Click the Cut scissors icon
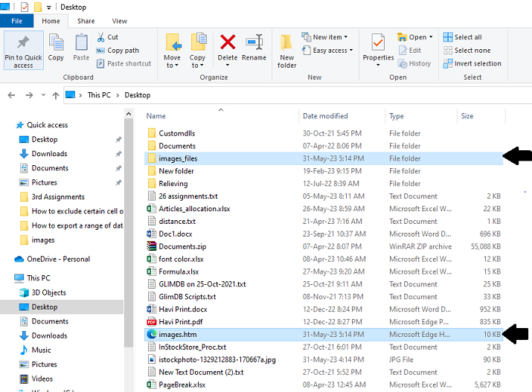 point(100,37)
